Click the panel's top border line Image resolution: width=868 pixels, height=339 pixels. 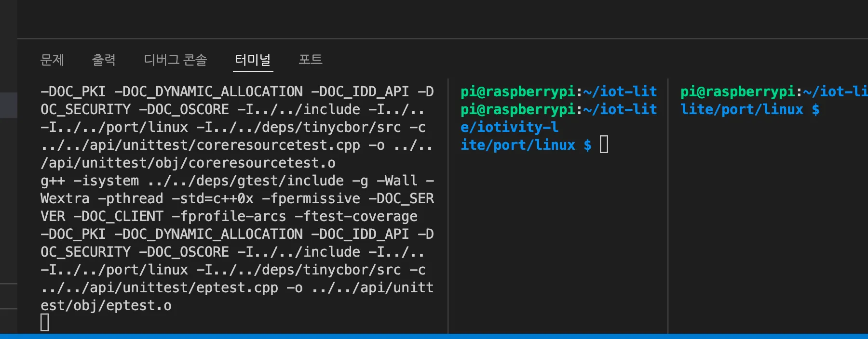point(434,39)
